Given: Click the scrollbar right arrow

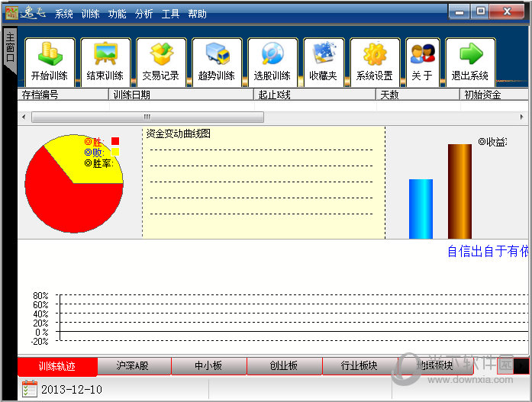Looking at the screenshot, I should click(522, 117).
